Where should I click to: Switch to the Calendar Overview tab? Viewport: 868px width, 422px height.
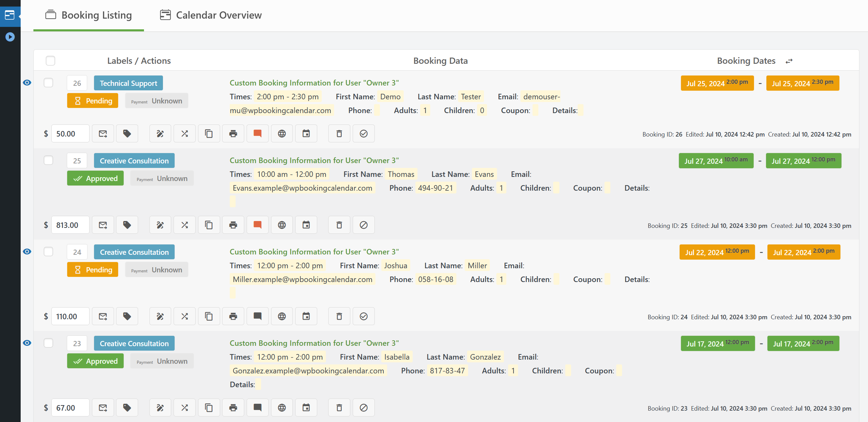(210, 15)
